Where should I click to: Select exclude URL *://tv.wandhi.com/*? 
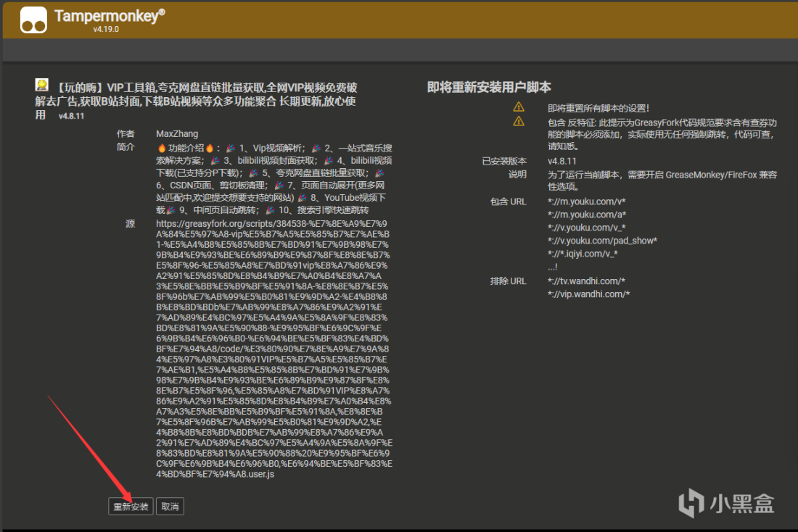pyautogui.click(x=586, y=281)
